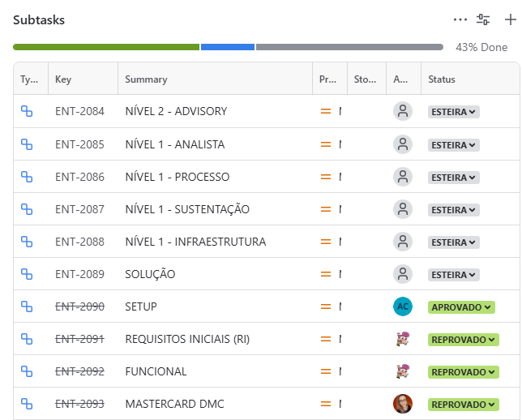Sort by the Key column header
Viewport: 522px width, 420px height.
(83, 79)
